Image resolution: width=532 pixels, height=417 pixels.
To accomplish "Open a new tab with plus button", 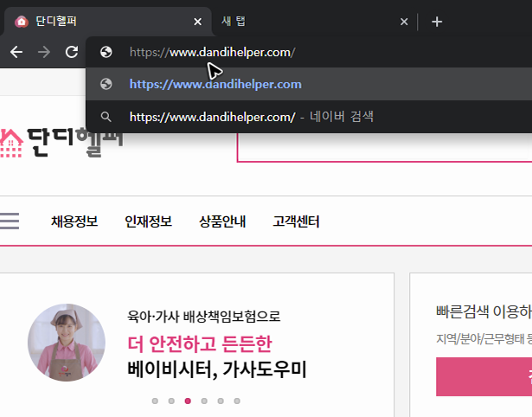I will point(437,22).
